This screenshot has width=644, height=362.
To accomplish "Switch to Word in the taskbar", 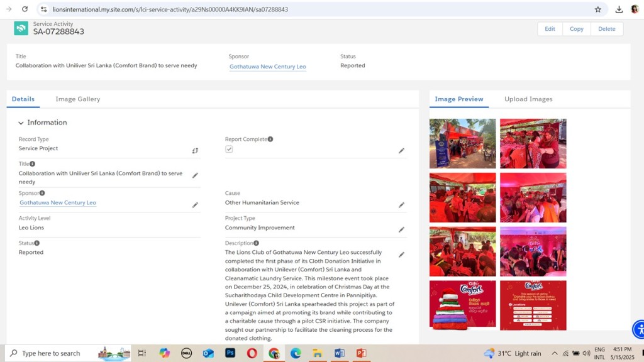I will click(339, 353).
